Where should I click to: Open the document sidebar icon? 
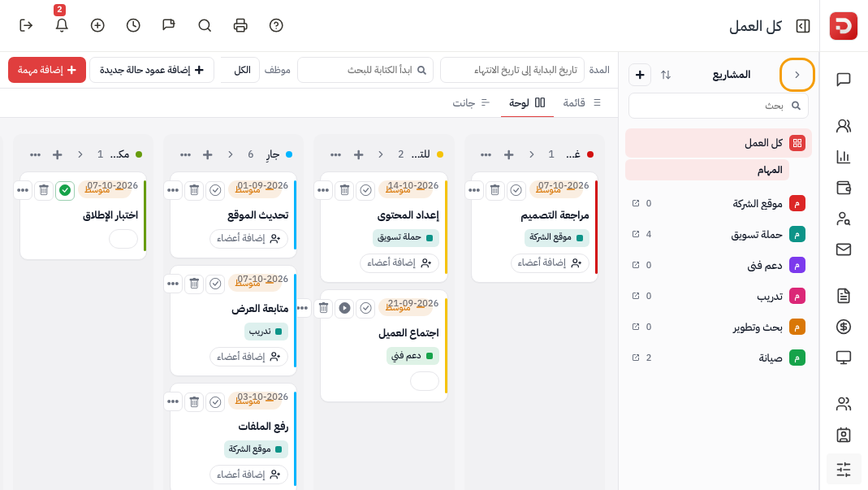pos(843,296)
